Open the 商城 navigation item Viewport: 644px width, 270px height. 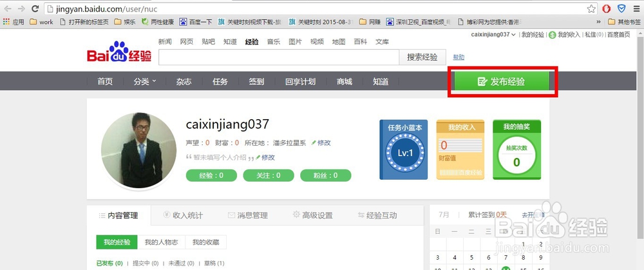pos(344,81)
